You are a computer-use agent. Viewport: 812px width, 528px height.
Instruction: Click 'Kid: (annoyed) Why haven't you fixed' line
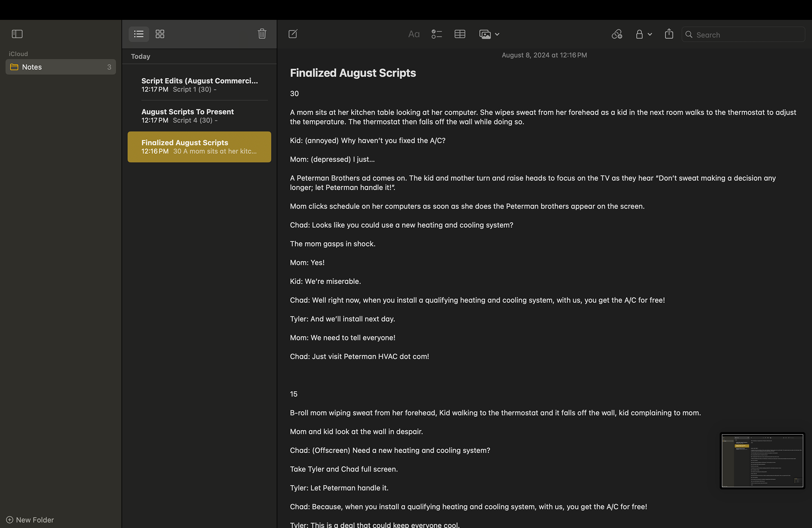(x=368, y=140)
